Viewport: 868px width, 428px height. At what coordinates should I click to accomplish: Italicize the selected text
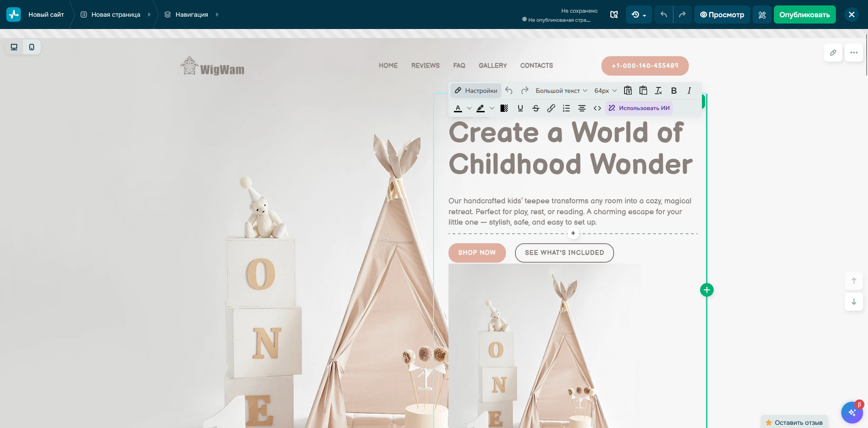(x=689, y=91)
